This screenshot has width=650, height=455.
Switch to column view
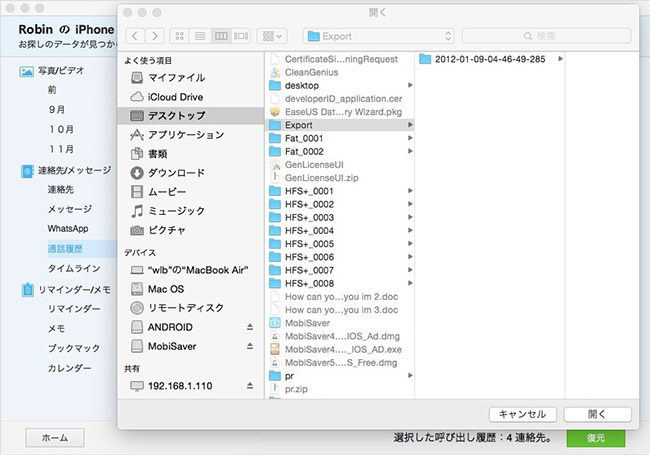tap(221, 36)
